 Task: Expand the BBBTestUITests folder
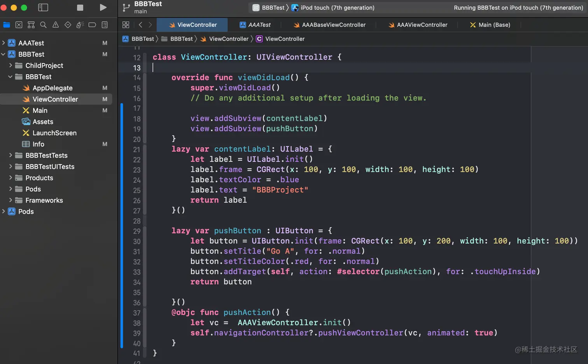click(x=10, y=166)
